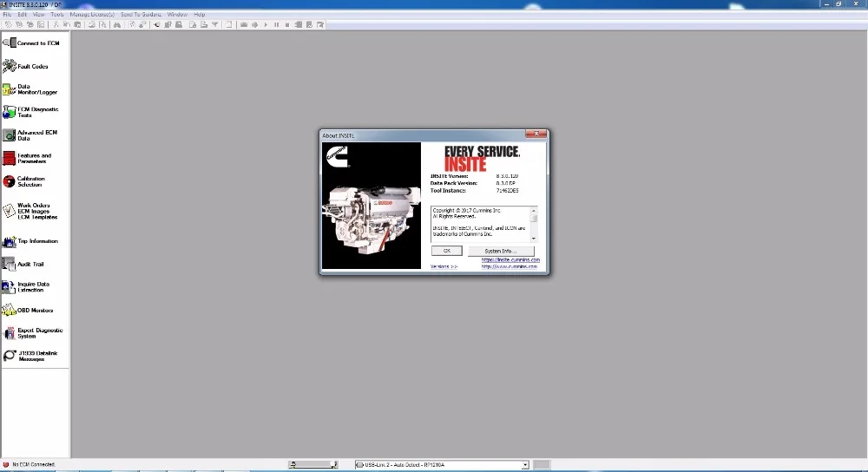Image resolution: width=868 pixels, height=472 pixels.
Task: Click the Copyright 2017 Cummins Inc. text
Action: click(467, 211)
